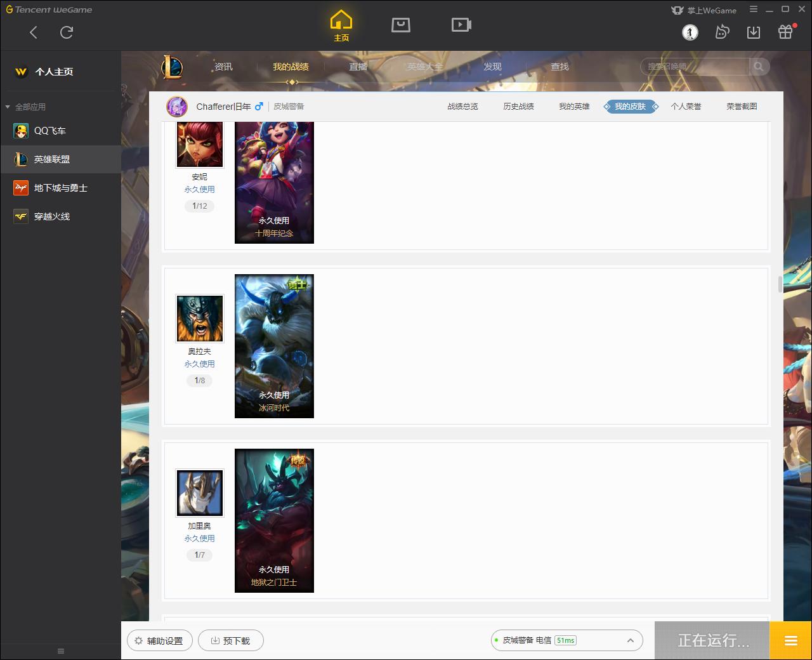The width and height of the screenshot is (812, 660).
Task: Click the League of Legends logo icon
Action: click(x=172, y=67)
